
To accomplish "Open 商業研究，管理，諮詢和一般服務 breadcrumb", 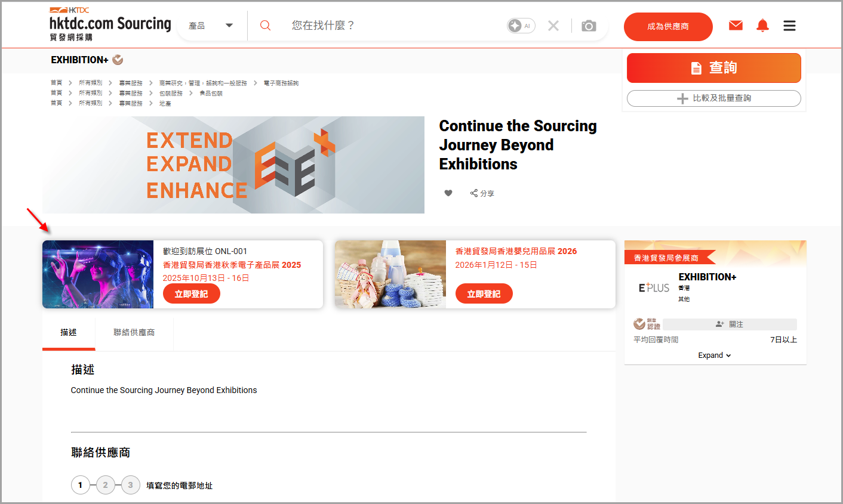I will click(203, 83).
